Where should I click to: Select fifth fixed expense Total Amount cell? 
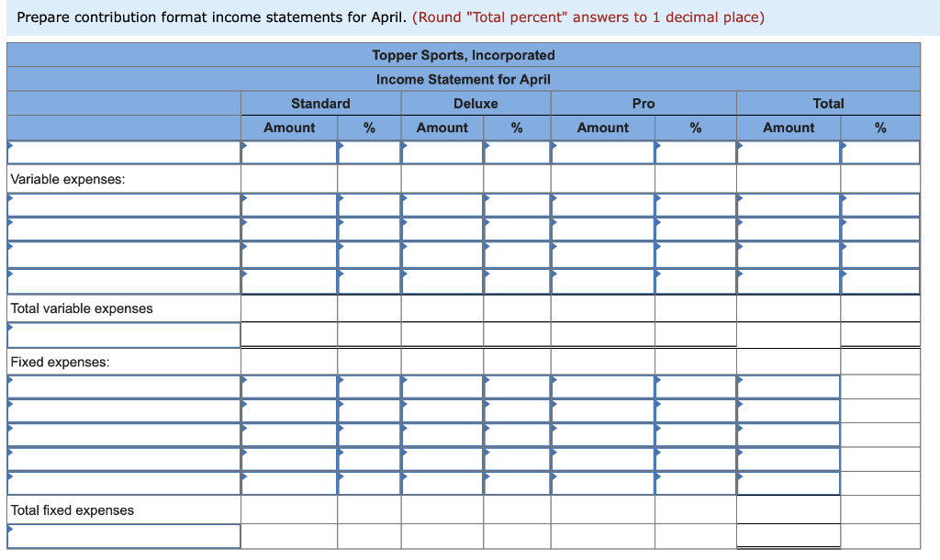pos(789,483)
